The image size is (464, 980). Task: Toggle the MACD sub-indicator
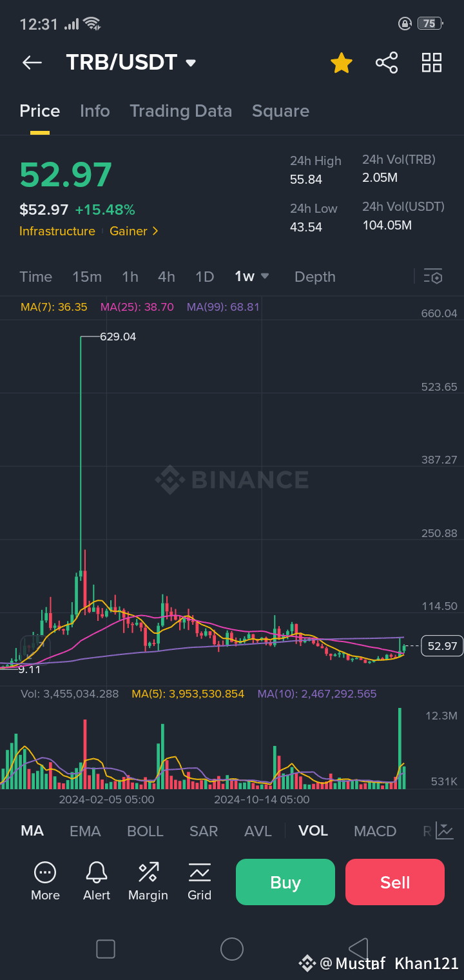pos(375,831)
